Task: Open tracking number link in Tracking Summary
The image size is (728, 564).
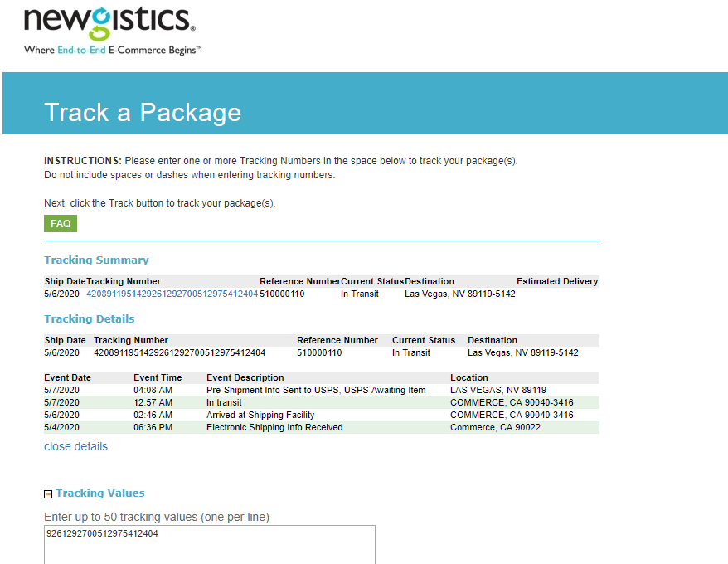Action: (172, 294)
